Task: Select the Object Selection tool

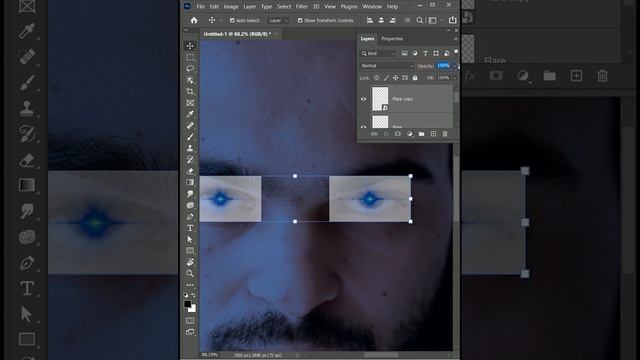Action: (190, 80)
